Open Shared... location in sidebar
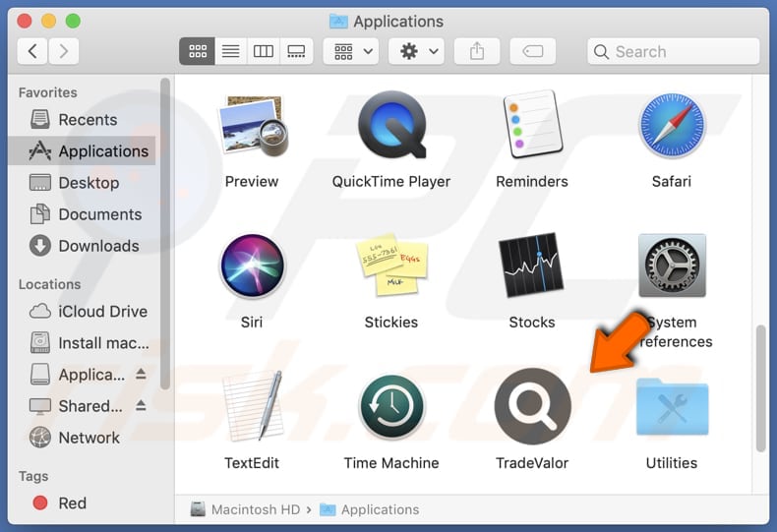The image size is (777, 532). pyautogui.click(x=76, y=406)
